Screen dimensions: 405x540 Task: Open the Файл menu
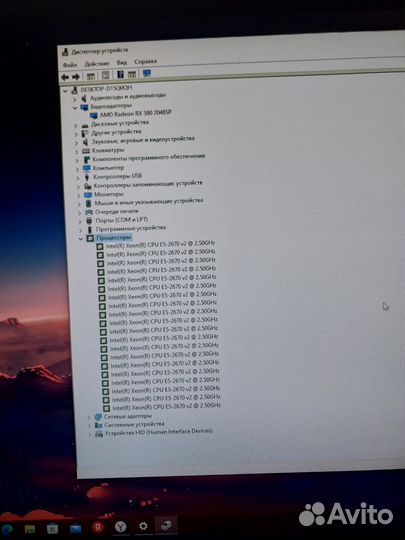coord(70,65)
